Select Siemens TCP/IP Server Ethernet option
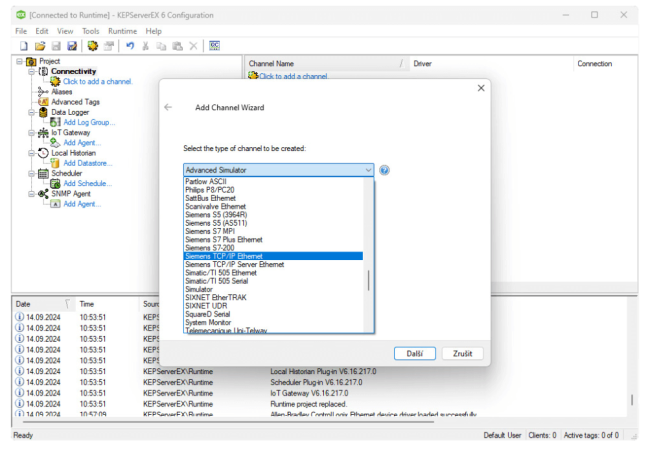 tap(273, 264)
